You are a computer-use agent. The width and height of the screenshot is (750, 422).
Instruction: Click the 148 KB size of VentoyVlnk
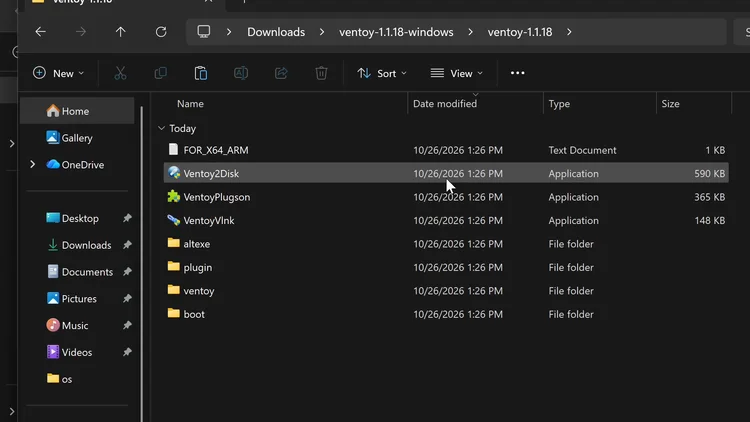(709, 220)
